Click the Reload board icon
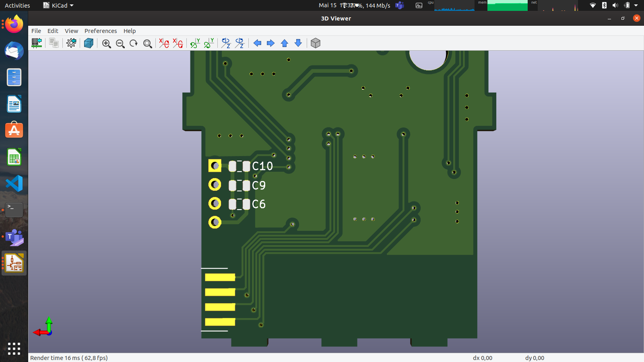This screenshot has height=362, width=644. [x=37, y=43]
